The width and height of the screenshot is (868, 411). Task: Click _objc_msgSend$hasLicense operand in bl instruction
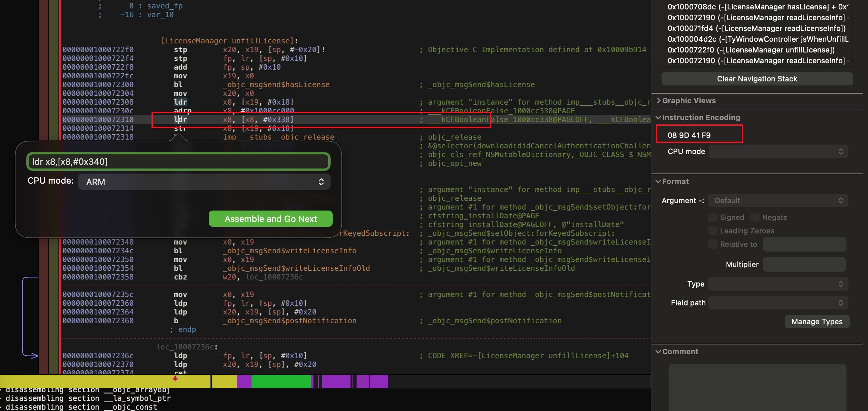[276, 84]
